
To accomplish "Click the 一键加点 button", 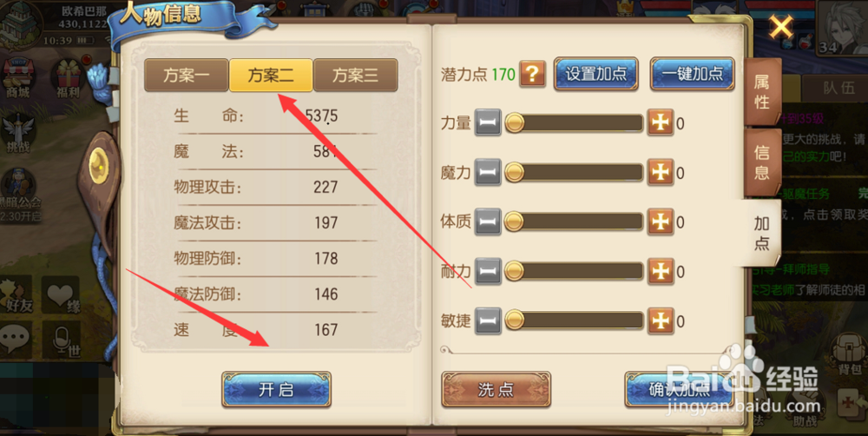I will 693,74.
